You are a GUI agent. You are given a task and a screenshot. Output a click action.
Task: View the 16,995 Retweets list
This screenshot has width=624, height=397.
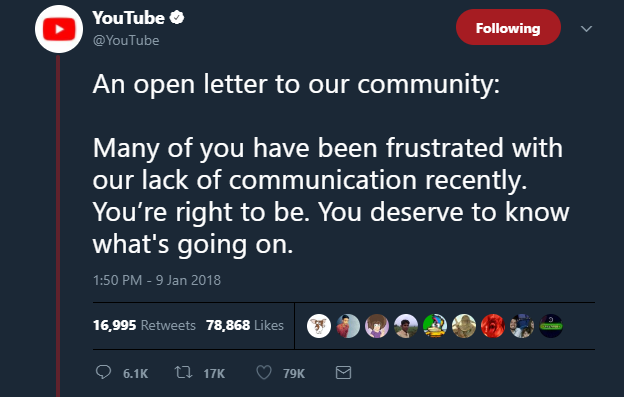pos(144,325)
